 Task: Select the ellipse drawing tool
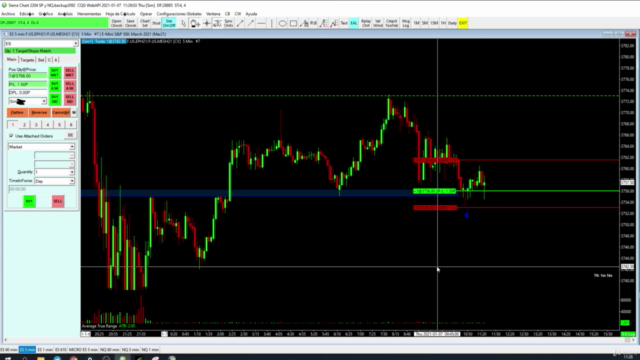point(282,23)
